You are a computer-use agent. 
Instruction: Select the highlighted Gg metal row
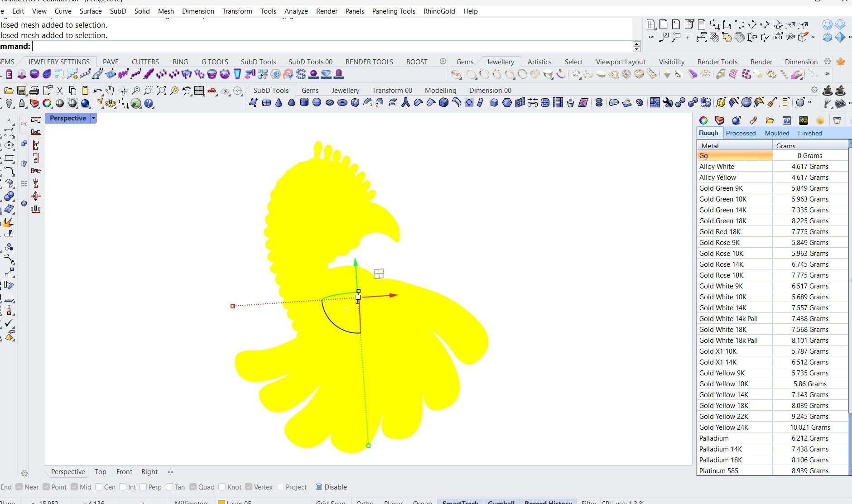tap(772, 155)
